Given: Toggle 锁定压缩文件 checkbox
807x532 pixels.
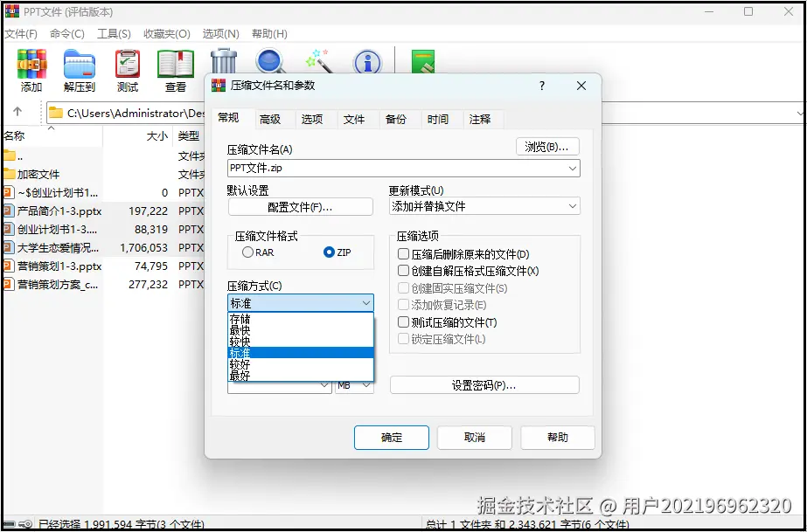Looking at the screenshot, I should click(404, 339).
